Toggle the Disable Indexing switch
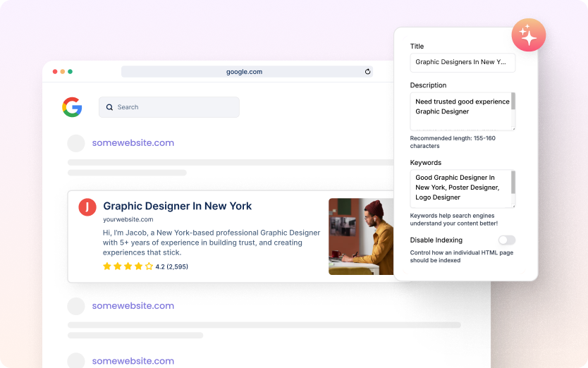Image resolution: width=588 pixels, height=368 pixels. pyautogui.click(x=506, y=240)
